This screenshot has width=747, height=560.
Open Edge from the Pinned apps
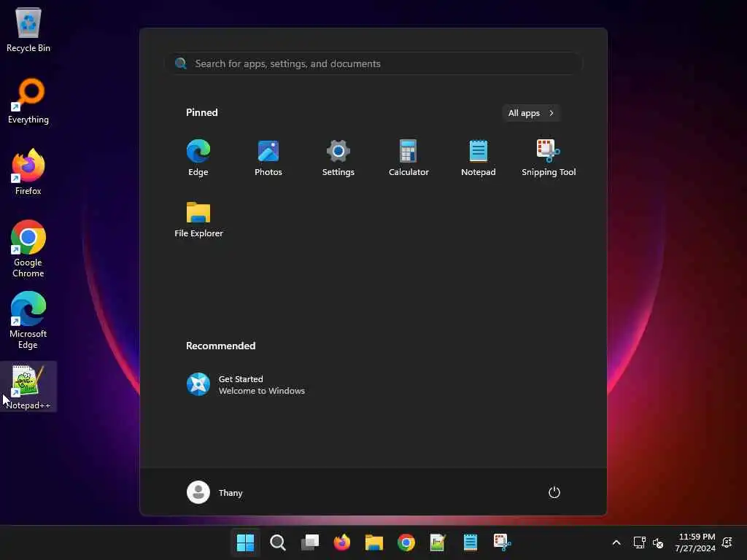coord(198,158)
